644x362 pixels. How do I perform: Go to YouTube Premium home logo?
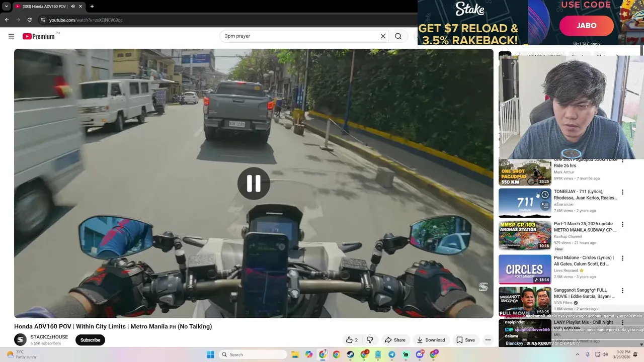click(x=39, y=36)
